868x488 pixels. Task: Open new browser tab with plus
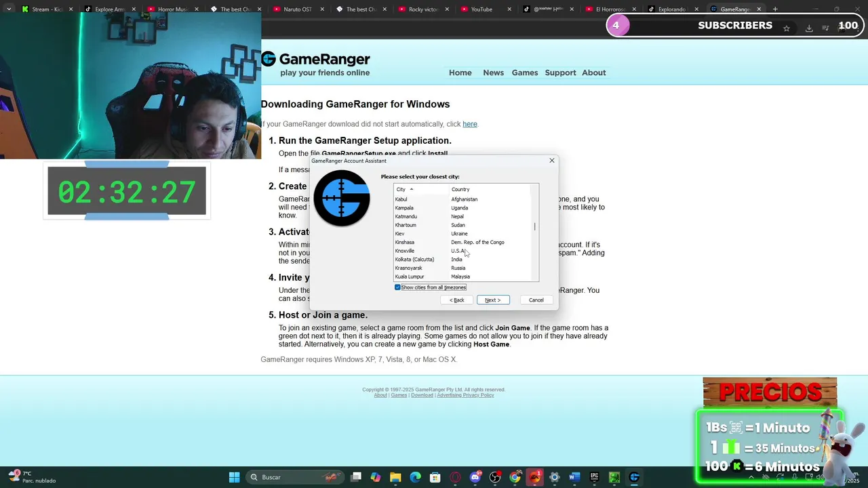(775, 9)
